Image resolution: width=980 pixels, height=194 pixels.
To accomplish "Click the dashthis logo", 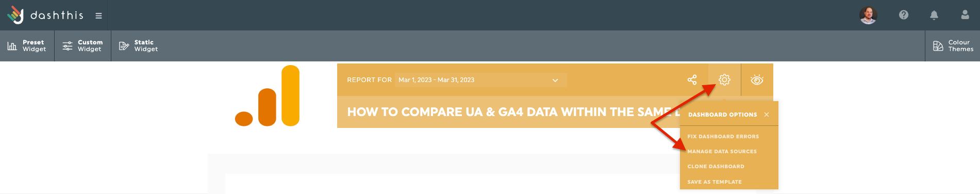I will pos(45,15).
